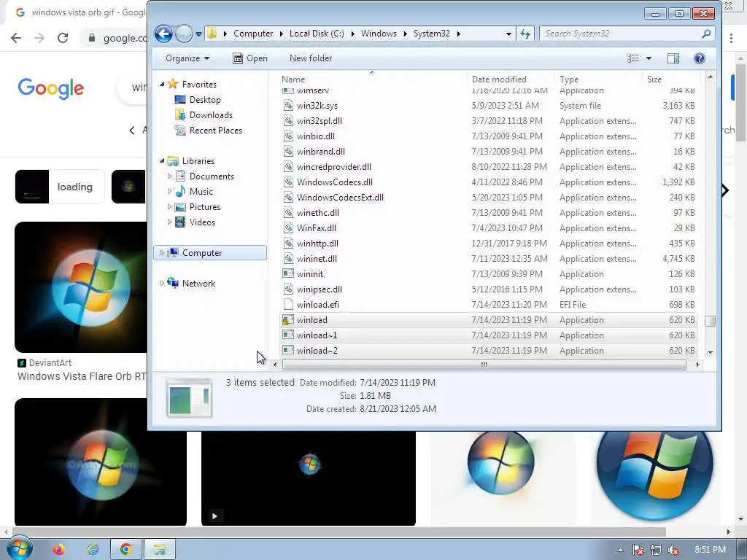The height and width of the screenshot is (560, 747).
Task: Open the Organize menu
Action: point(187,58)
